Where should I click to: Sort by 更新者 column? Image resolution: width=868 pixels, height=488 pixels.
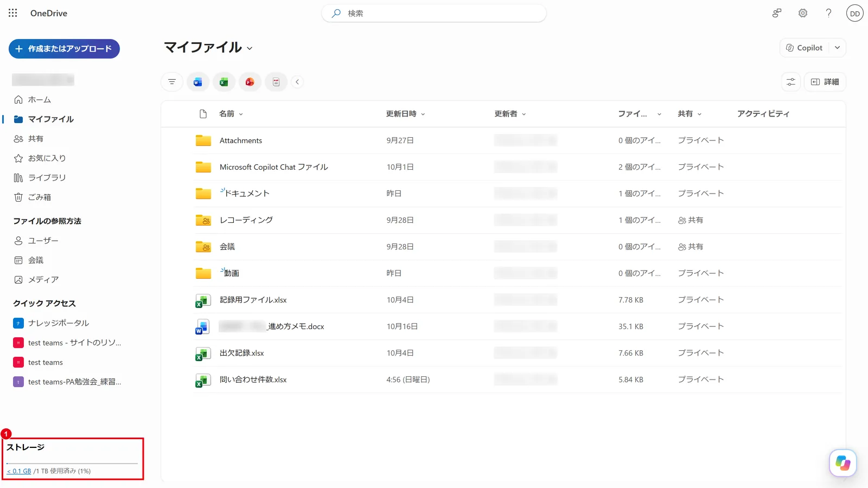510,114
